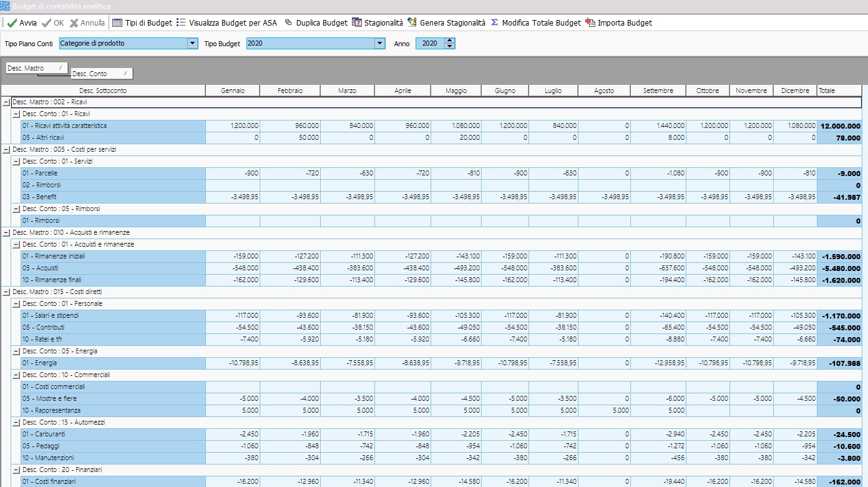Click the Desc. Conto grouping chip
Screen dimensions: 868x487
102,74
